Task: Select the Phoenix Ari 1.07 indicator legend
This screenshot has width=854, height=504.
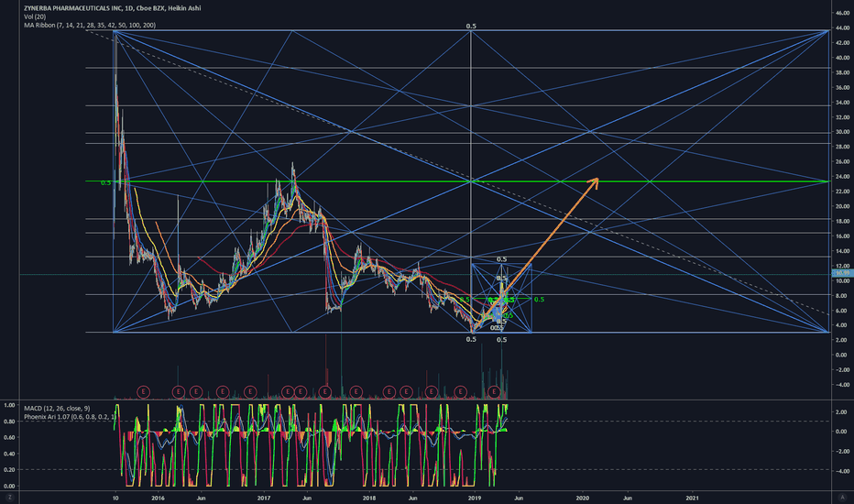Action: (x=69, y=417)
